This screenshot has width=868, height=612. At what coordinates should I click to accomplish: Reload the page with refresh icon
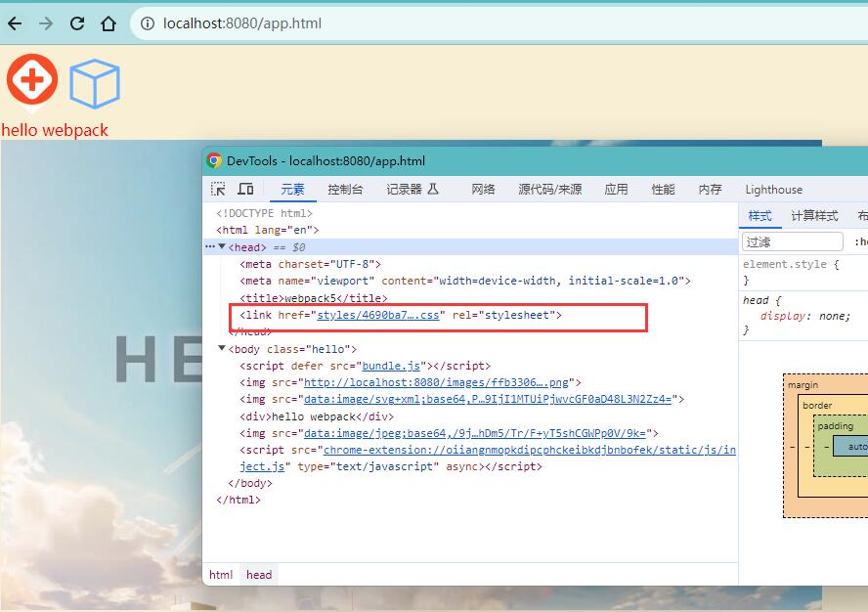pyautogui.click(x=77, y=23)
